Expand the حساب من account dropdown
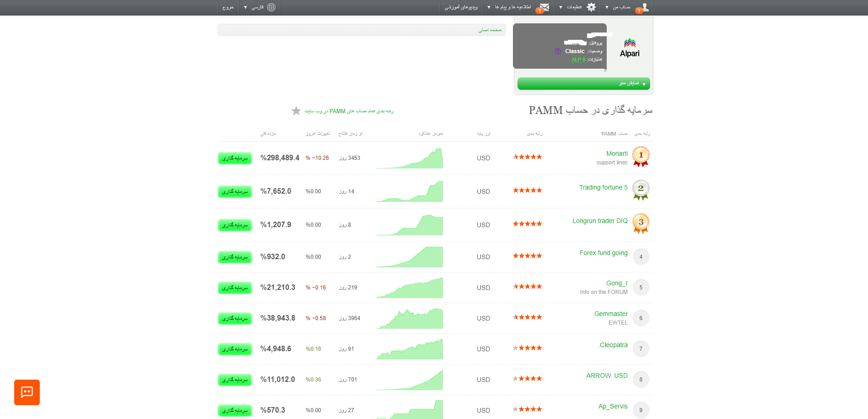 point(618,7)
